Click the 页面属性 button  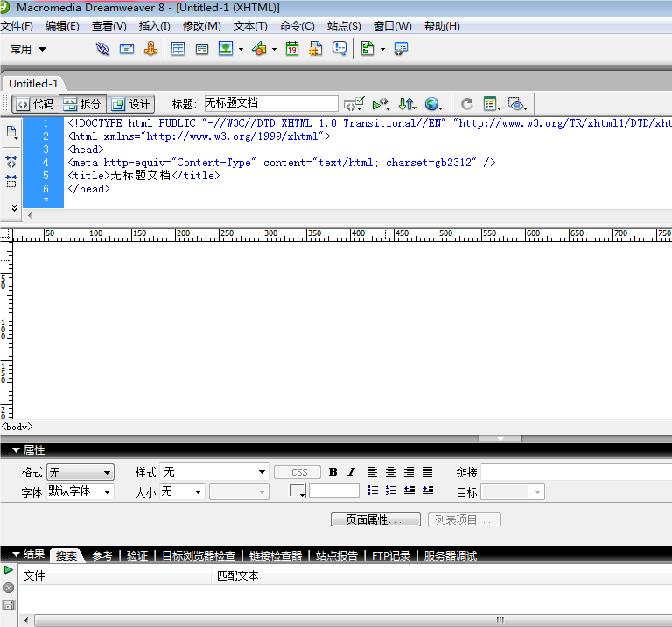point(375,519)
